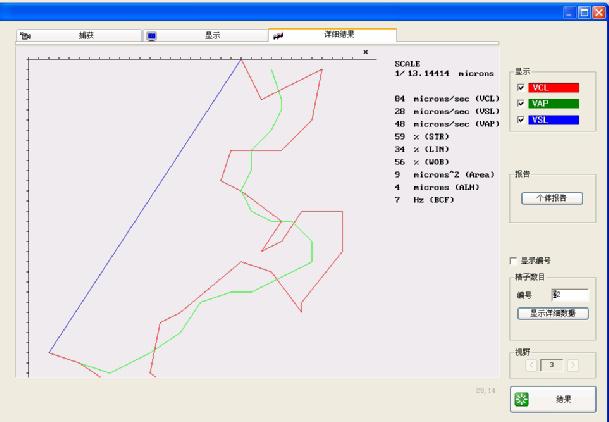Click the green icon on 结果 button
Viewport: 609px width, 422px height.
click(x=521, y=399)
